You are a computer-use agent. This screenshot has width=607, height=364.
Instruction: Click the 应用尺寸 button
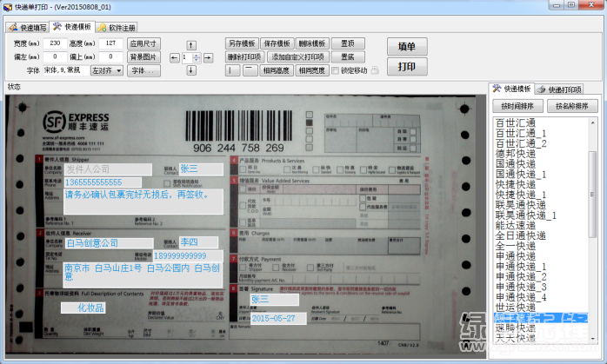click(143, 43)
